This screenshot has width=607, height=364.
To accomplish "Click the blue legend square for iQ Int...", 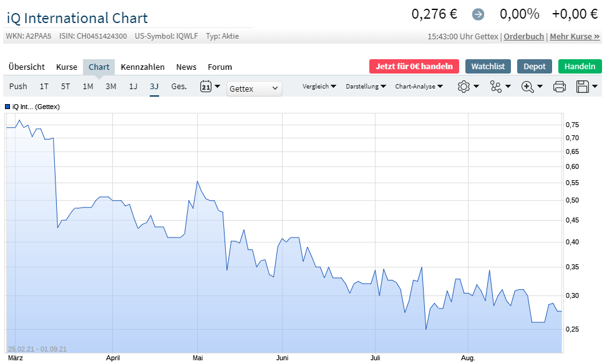I will point(7,107).
